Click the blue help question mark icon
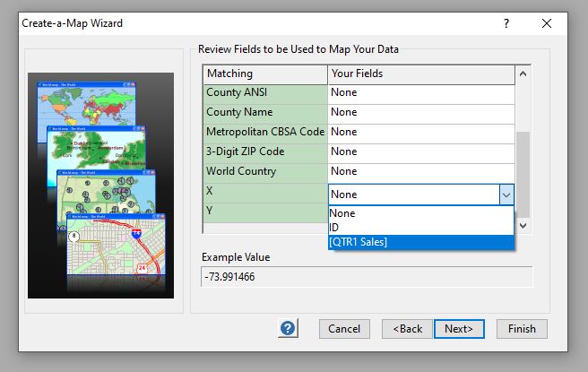 tap(288, 328)
